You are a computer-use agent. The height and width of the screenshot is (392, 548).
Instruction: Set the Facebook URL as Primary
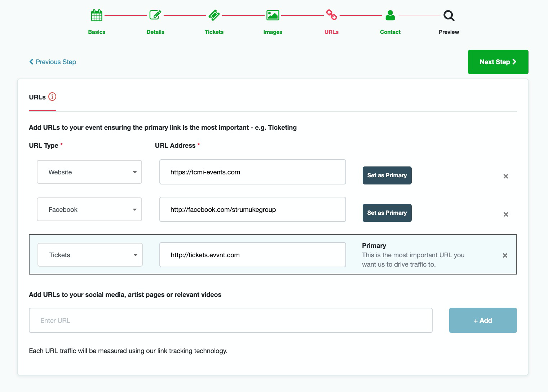click(x=387, y=213)
